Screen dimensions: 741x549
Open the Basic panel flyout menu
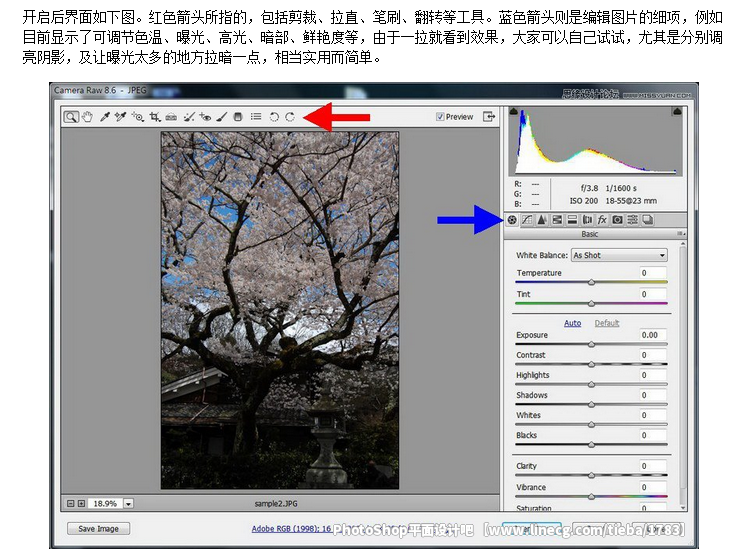point(681,234)
